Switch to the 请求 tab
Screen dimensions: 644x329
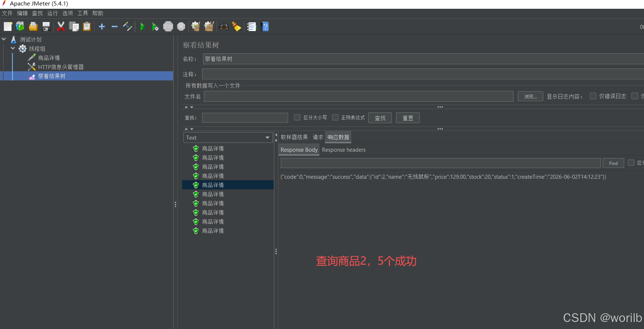(318, 137)
